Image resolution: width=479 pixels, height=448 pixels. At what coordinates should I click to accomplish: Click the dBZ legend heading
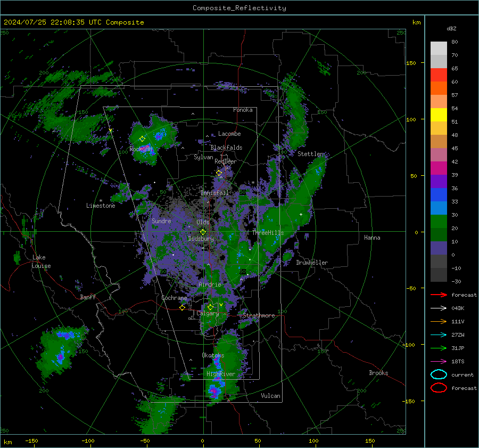tap(451, 29)
